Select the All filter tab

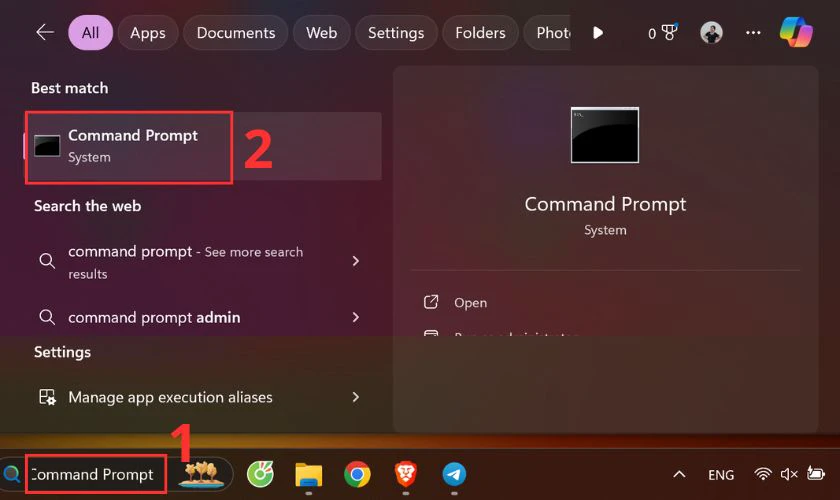91,33
